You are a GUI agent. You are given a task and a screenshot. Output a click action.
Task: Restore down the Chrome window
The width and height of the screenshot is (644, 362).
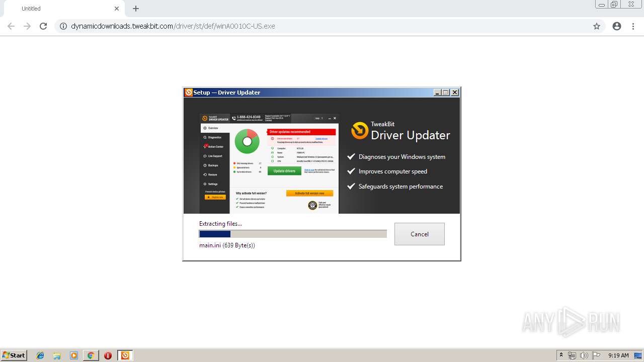(x=614, y=5)
